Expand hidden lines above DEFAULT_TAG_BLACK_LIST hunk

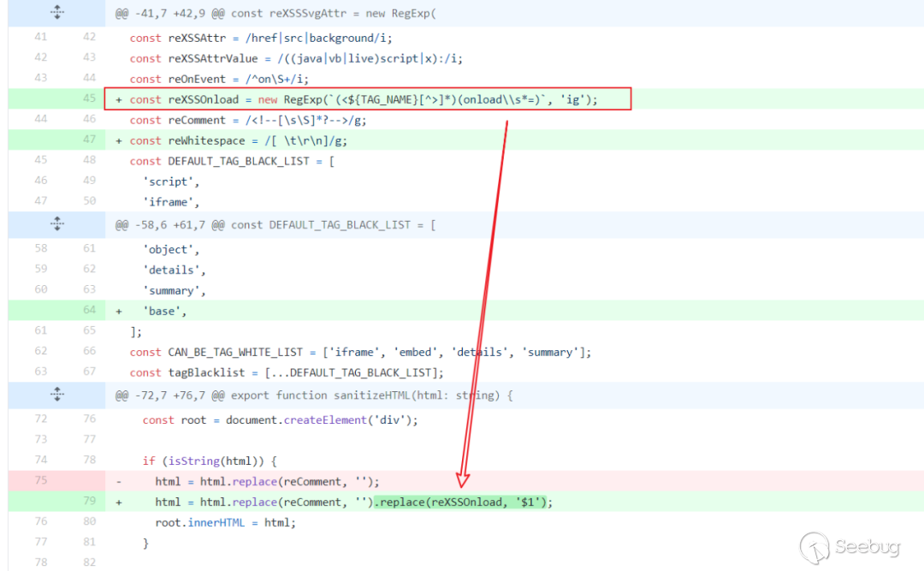pos(56,224)
